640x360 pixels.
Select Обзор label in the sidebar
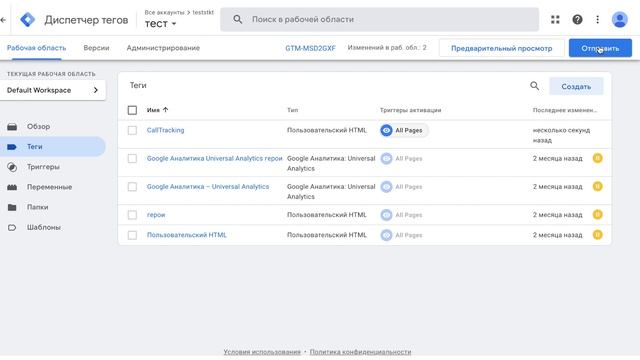coord(38,127)
